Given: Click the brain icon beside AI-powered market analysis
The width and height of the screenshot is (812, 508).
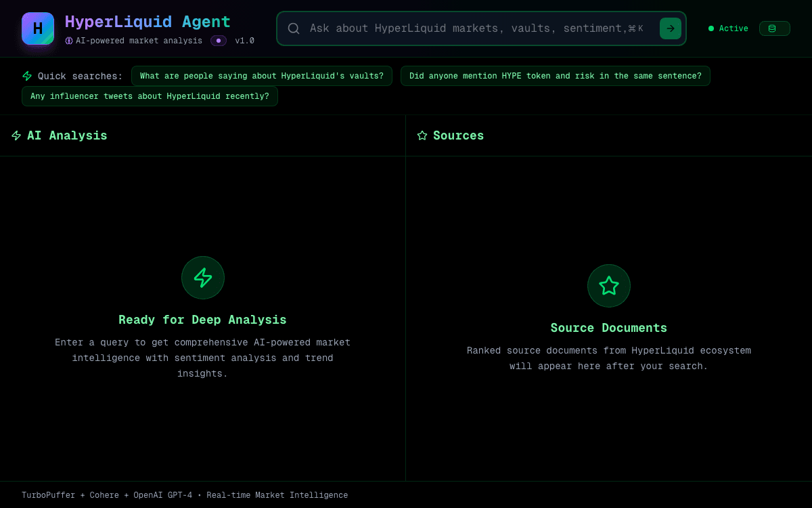Looking at the screenshot, I should pyautogui.click(x=69, y=41).
